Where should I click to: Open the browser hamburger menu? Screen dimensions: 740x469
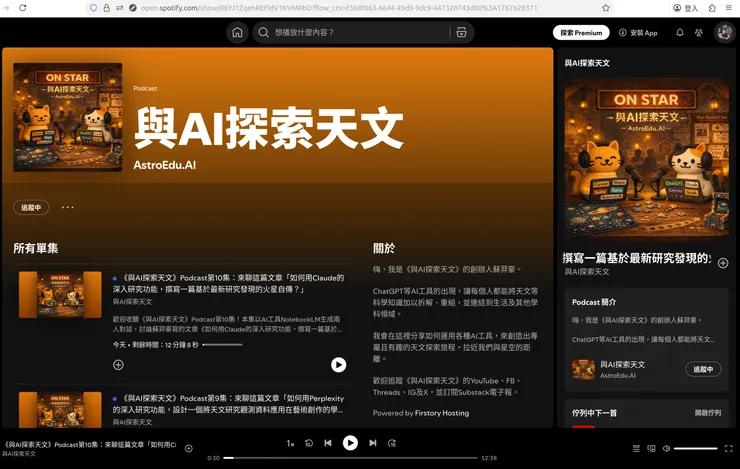tap(729, 8)
